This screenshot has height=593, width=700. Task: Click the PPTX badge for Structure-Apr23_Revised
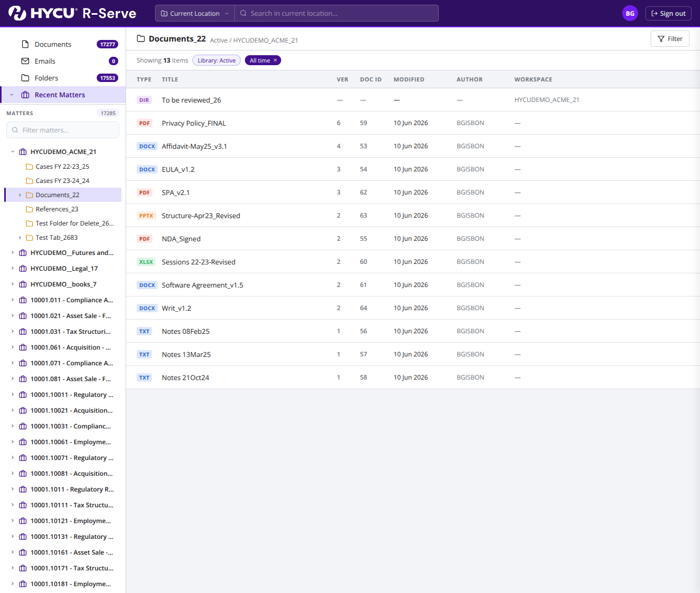coord(146,216)
